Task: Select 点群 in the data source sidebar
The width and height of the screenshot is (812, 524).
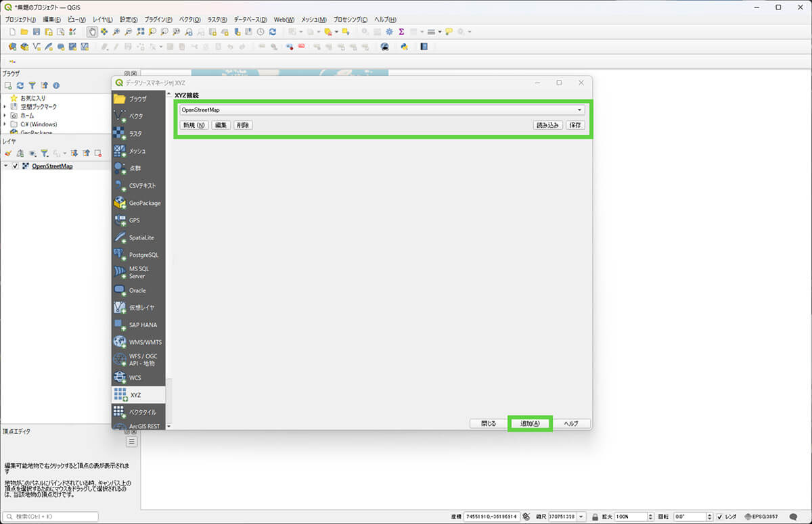Action: point(138,168)
